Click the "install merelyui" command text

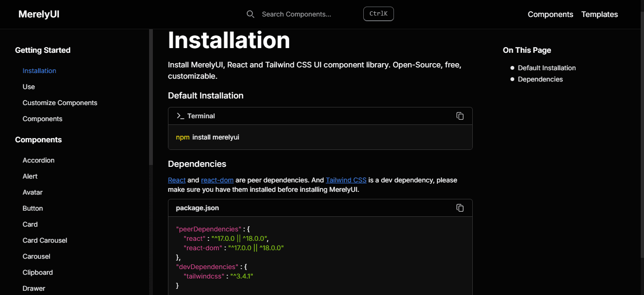pos(216,137)
